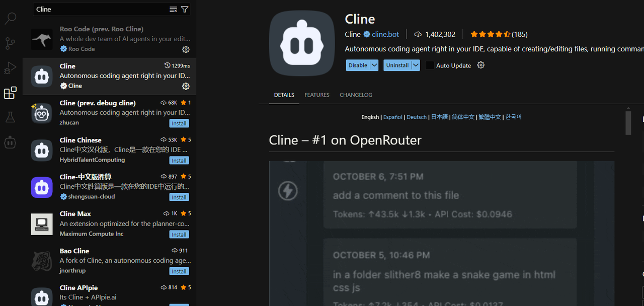Open the filter extensions funnel icon
Image resolution: width=644 pixels, height=306 pixels.
click(185, 9)
